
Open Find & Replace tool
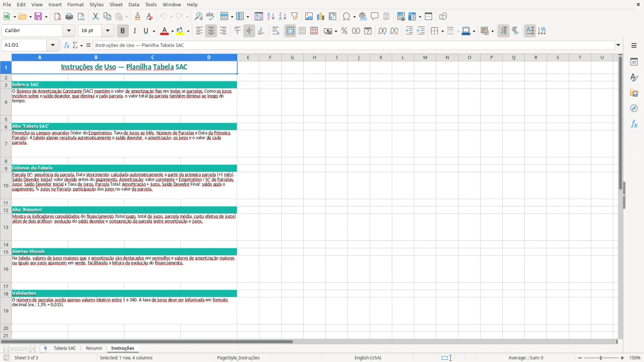[x=199, y=17]
